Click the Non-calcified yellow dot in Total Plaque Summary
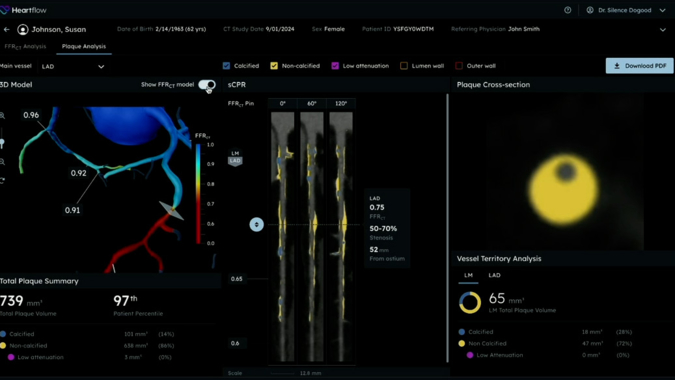 [3, 346]
